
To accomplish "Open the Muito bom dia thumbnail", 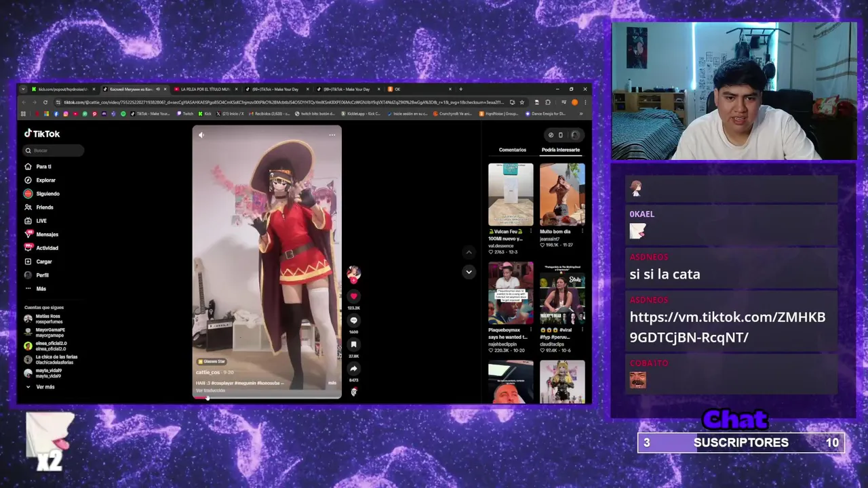I will (x=562, y=195).
